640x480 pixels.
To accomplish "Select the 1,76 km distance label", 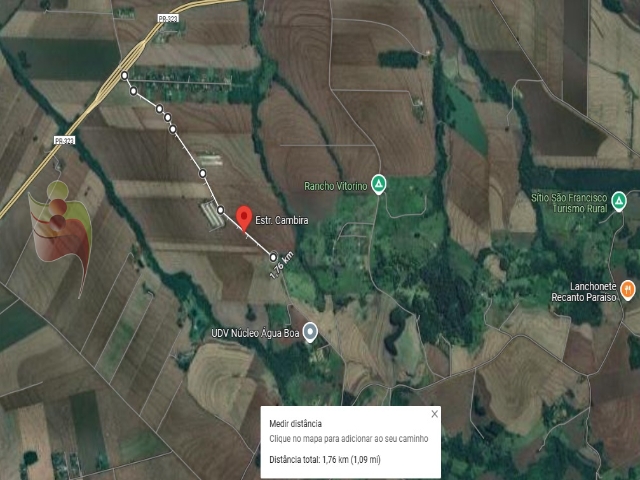I will (282, 266).
